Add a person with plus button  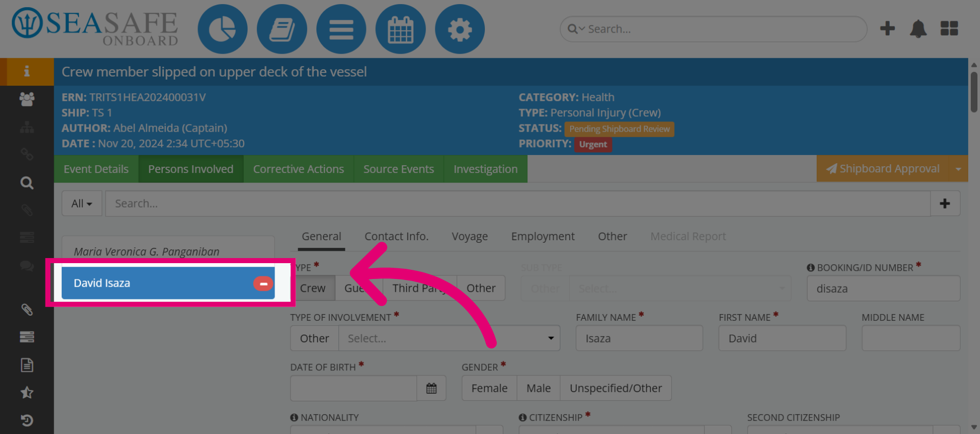click(945, 203)
